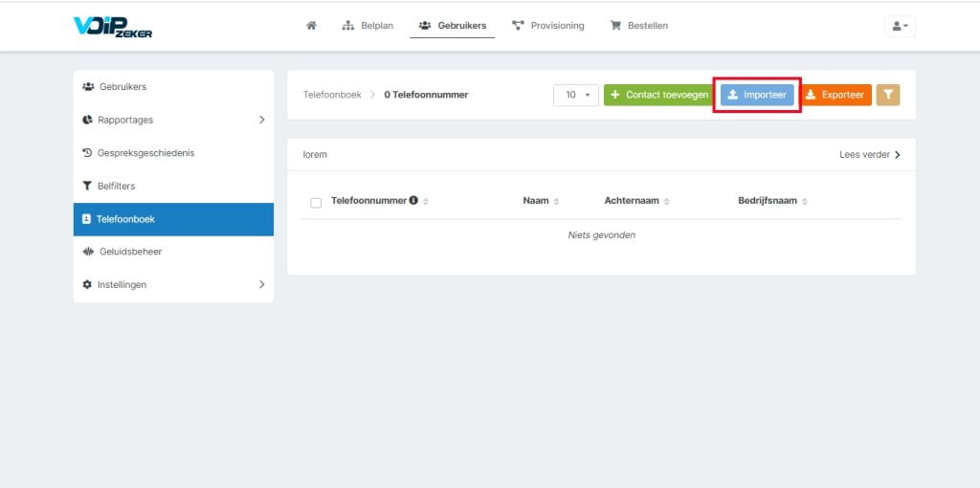
Task: Sort by Telefoonnummer column
Action: (x=426, y=202)
